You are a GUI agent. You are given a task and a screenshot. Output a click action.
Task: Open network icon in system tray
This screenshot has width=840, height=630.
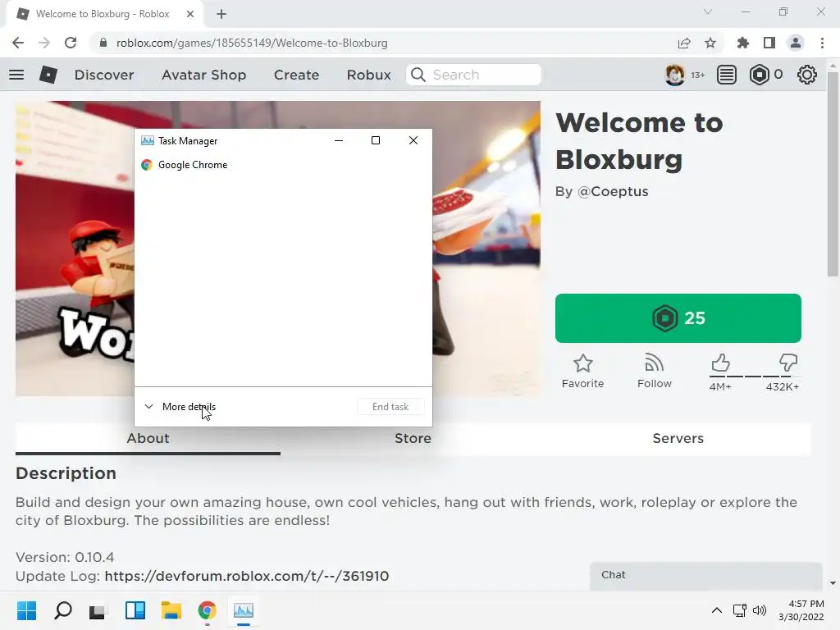(740, 610)
